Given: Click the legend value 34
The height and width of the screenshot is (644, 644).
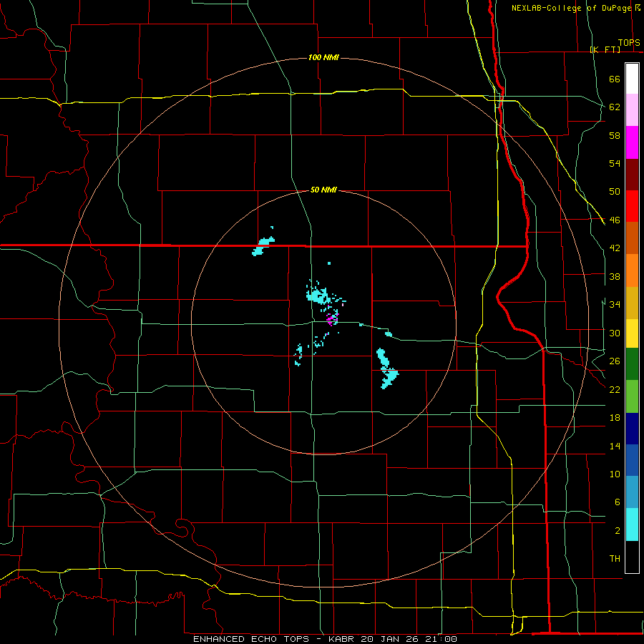Looking at the screenshot, I should point(615,305).
